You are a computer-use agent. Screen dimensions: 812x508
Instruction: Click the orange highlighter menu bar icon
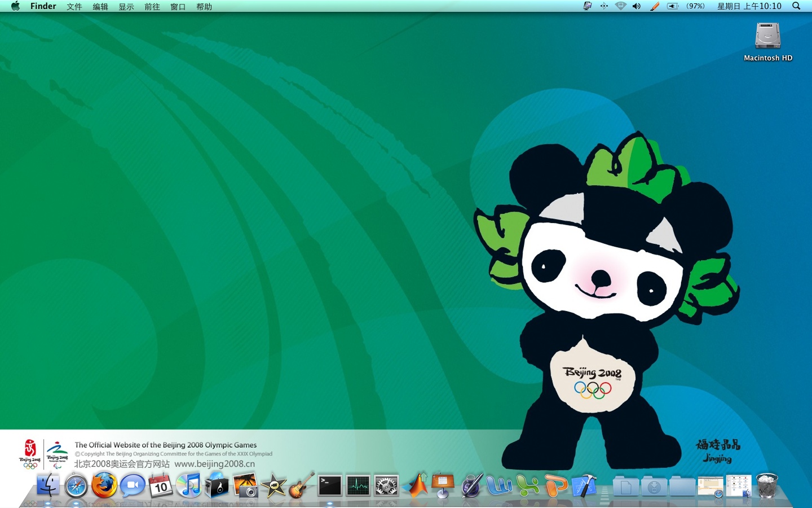point(654,6)
